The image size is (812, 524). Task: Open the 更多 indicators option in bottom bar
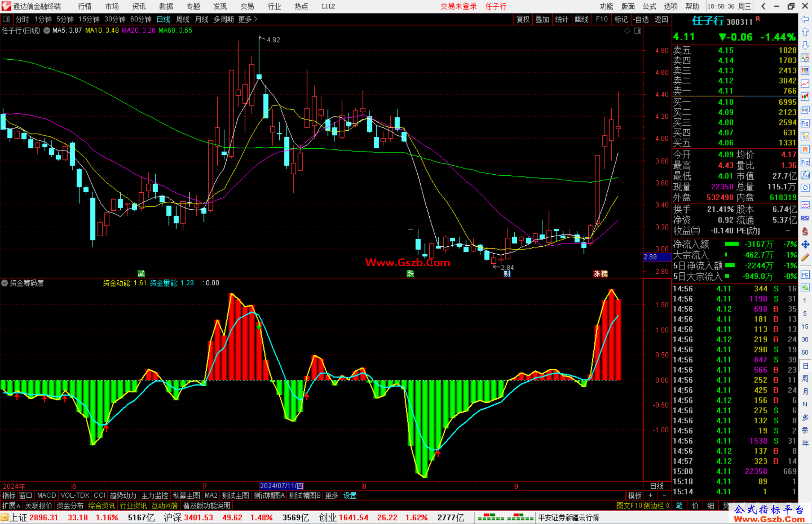(x=332, y=495)
